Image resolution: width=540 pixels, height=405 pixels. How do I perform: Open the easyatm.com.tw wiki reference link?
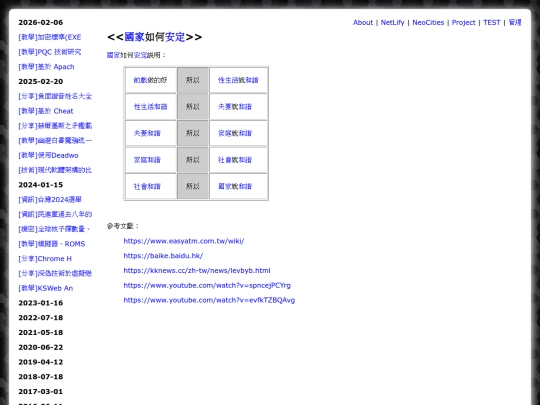click(x=184, y=241)
